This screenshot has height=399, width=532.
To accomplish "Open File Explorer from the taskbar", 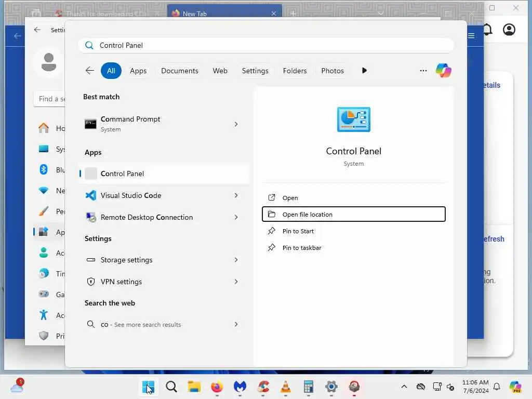I will coord(194,387).
